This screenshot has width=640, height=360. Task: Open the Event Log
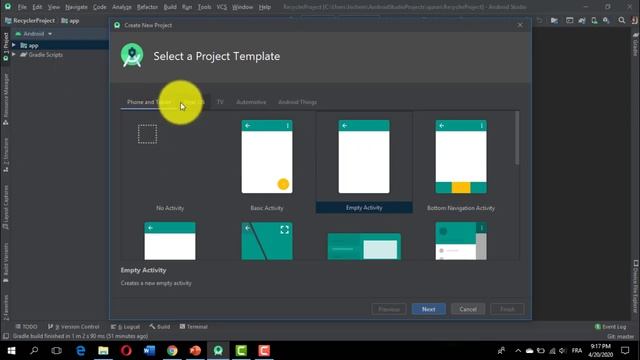tap(611, 327)
